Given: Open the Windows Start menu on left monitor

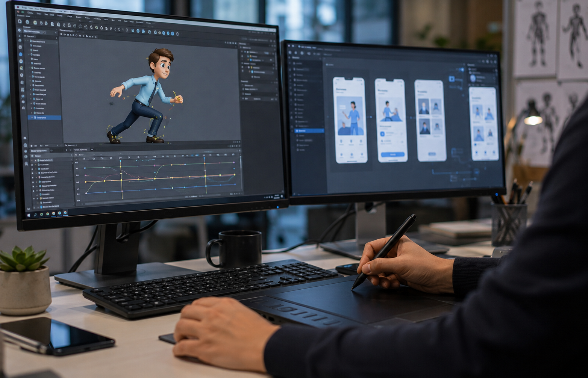Looking at the screenshot, I should pos(29,216).
